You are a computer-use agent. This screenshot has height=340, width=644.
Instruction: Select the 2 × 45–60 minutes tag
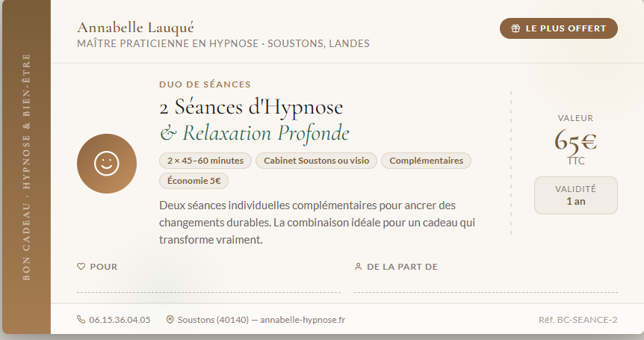[x=205, y=161]
